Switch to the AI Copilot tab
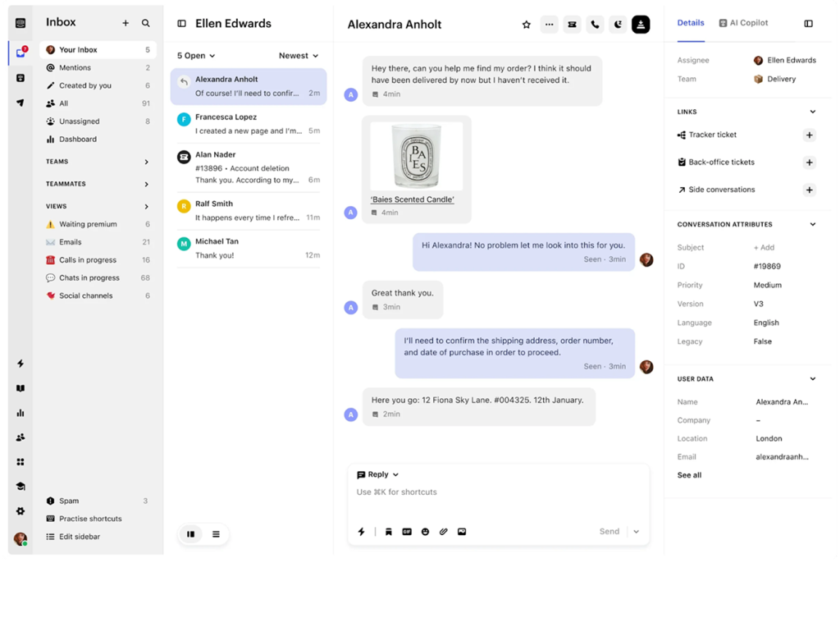This screenshot has width=840, height=618. 743,23
